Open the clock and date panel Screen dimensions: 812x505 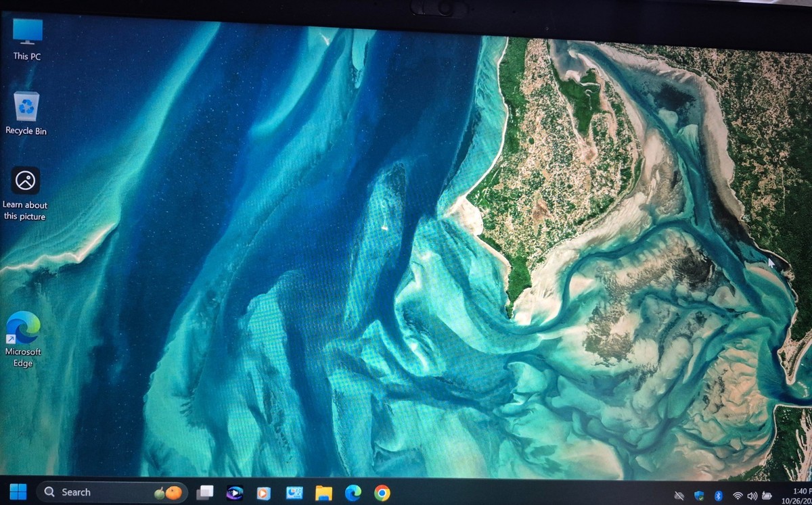[x=799, y=495]
